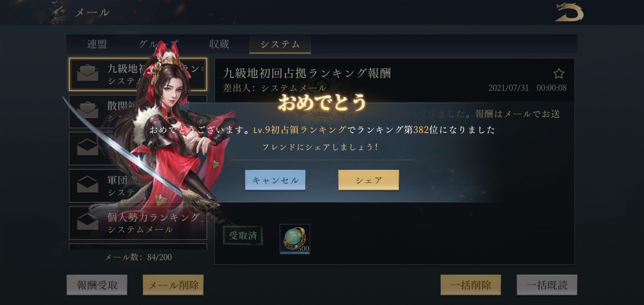Open the グループ tab
Viewport: 644px width, 305px height.
[158, 44]
